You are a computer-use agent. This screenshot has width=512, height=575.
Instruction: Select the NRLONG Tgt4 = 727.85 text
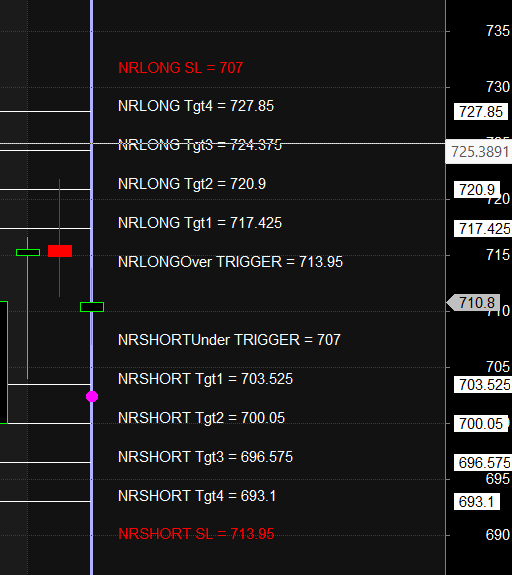coord(196,106)
